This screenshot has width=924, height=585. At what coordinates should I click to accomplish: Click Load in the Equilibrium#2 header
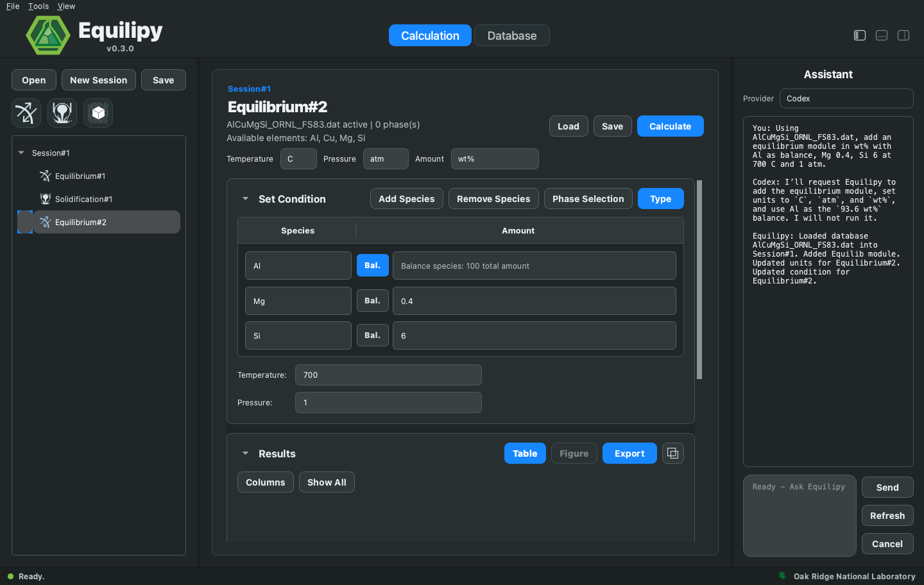tap(569, 126)
